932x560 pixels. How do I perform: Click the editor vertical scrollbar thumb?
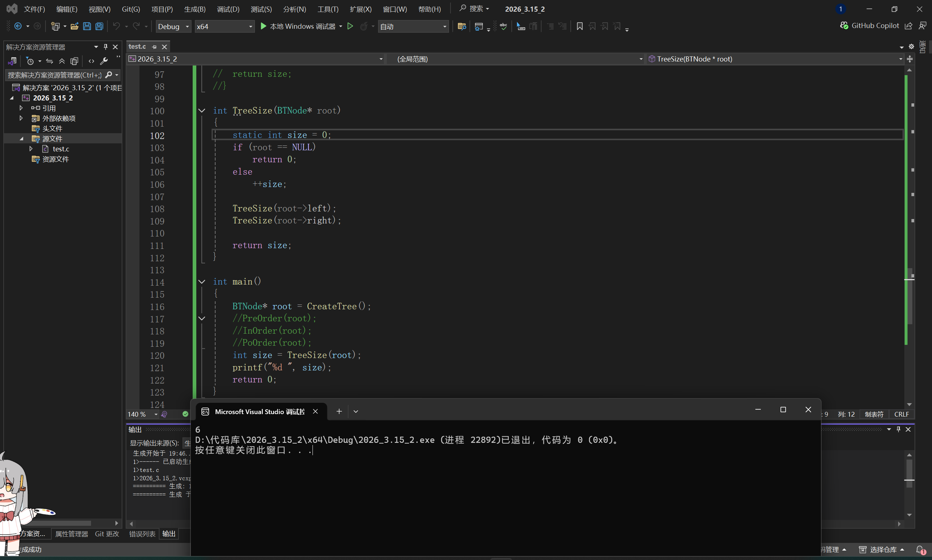coord(910,296)
